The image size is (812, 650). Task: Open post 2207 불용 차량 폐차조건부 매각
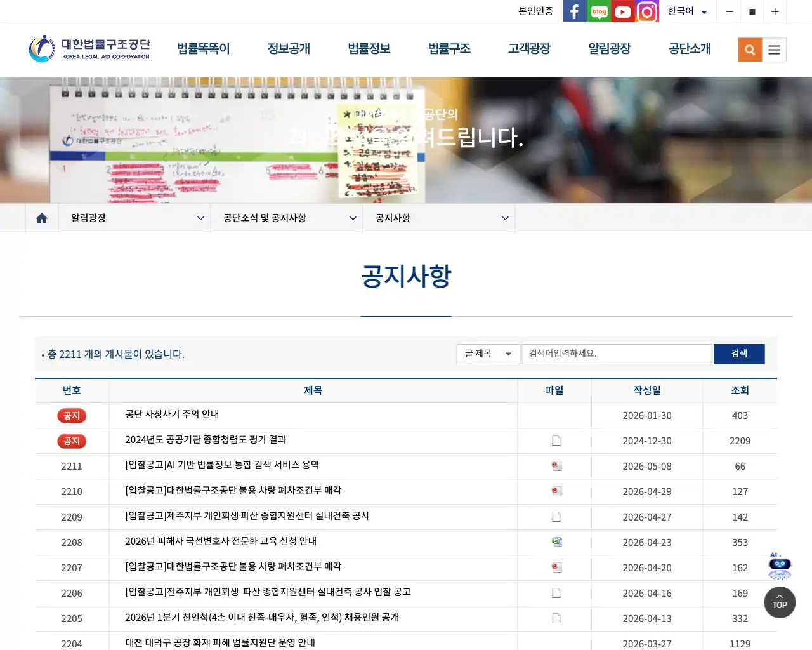pos(233,567)
